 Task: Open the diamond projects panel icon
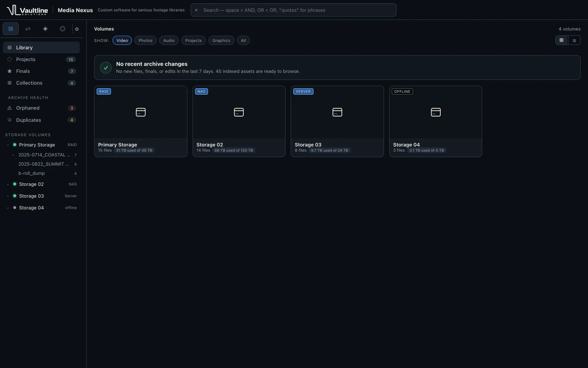click(x=45, y=29)
